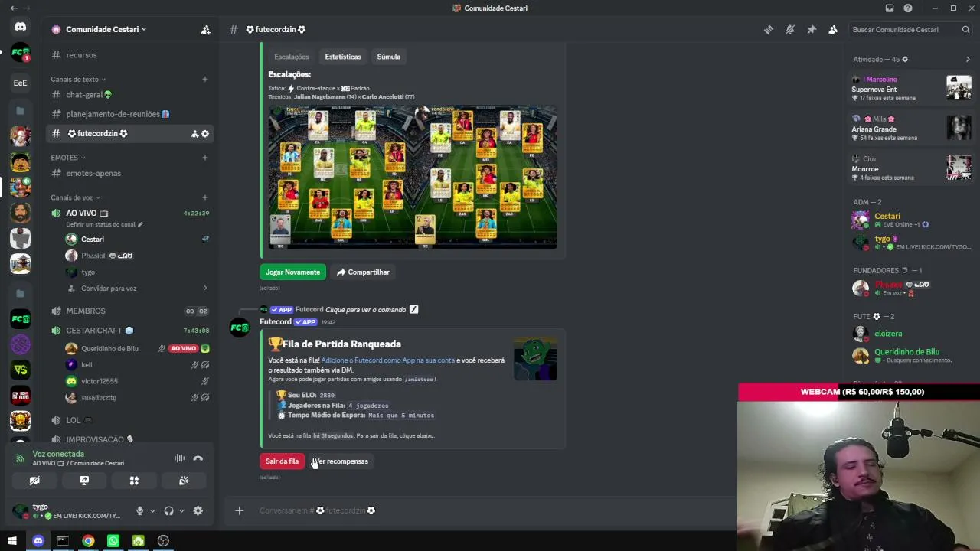This screenshot has height=551, width=980.
Task: Open the EeE server
Action: [x=21, y=83]
